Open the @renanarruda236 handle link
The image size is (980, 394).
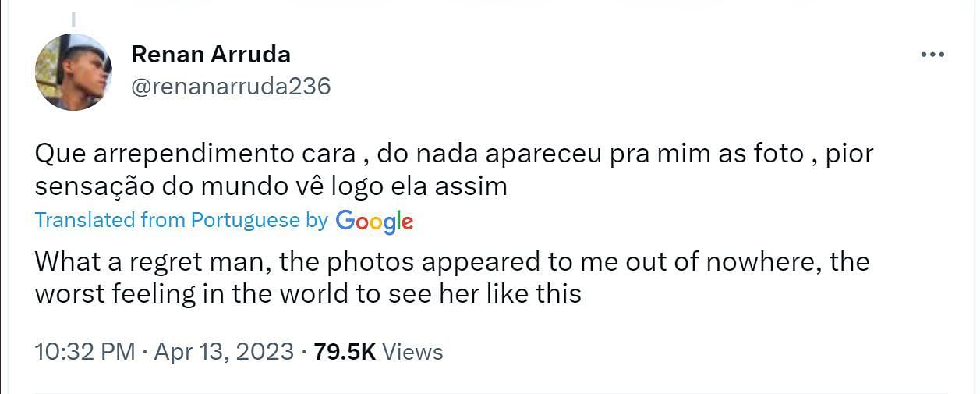click(231, 86)
